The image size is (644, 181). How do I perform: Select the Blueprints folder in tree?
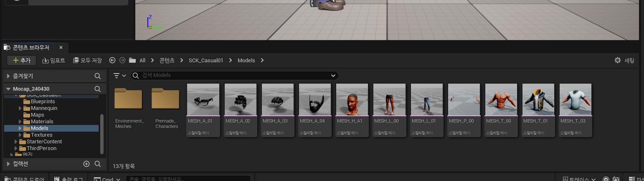click(x=43, y=102)
